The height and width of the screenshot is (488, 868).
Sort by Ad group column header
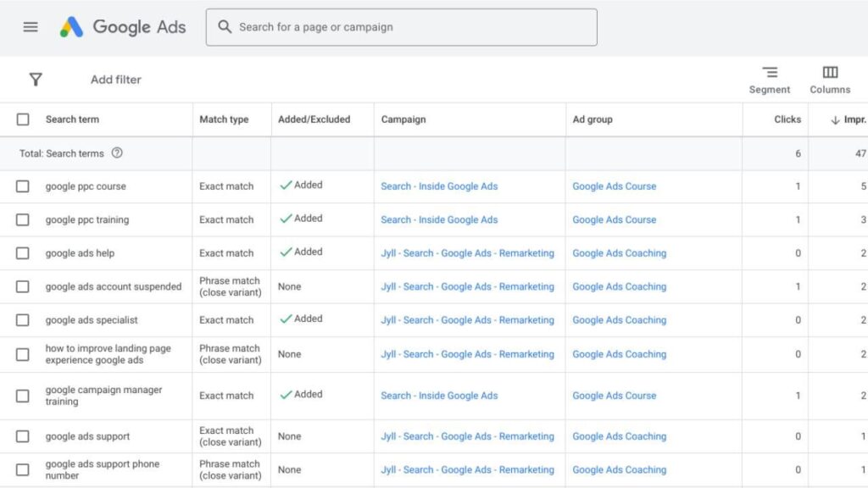click(593, 119)
